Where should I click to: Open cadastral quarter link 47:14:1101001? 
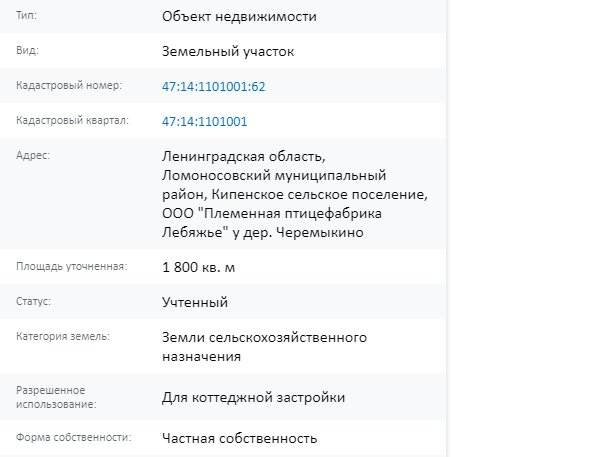[205, 121]
